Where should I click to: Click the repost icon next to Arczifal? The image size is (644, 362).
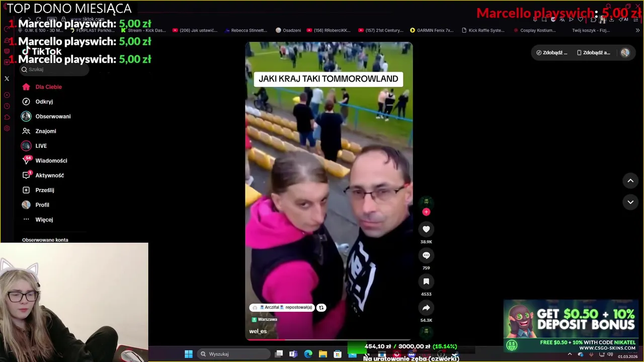pyautogui.click(x=321, y=308)
